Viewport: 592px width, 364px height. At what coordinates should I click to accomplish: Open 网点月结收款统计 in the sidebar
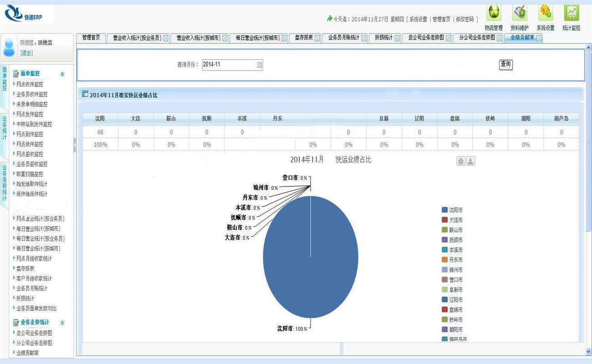(x=34, y=258)
